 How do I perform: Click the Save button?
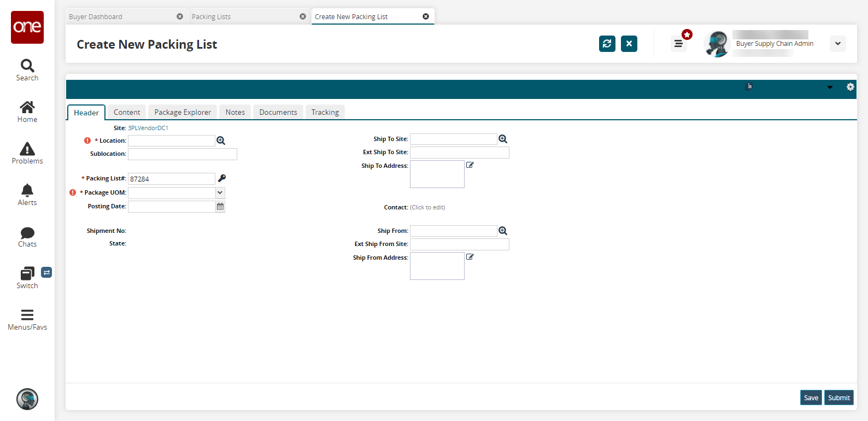(x=811, y=397)
